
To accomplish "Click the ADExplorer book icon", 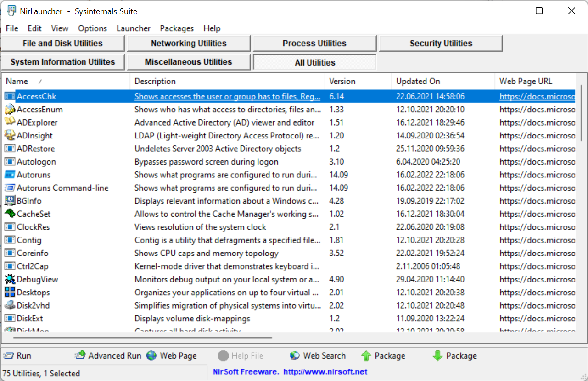I will 10,122.
